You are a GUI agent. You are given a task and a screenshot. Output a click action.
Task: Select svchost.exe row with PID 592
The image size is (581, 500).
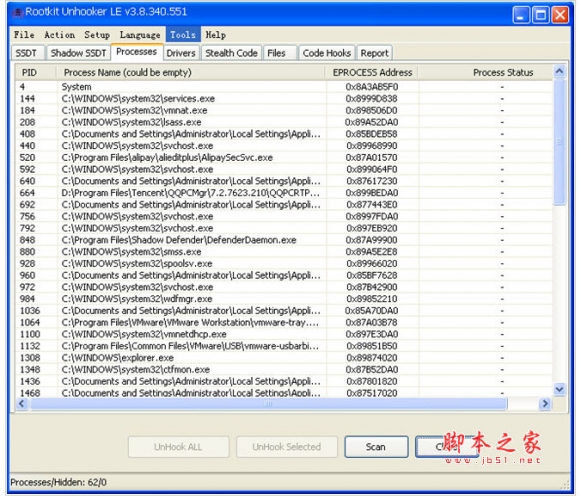(284, 169)
